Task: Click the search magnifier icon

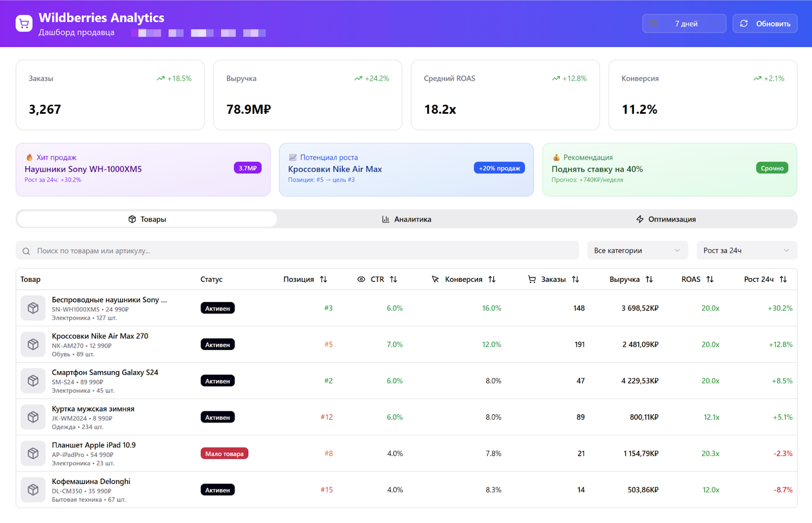Action: (x=26, y=251)
